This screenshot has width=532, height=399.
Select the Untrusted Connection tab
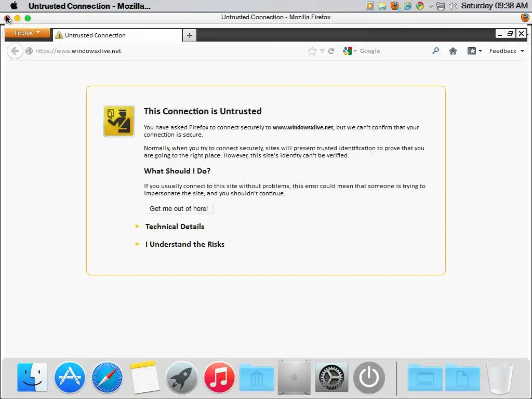(x=117, y=35)
